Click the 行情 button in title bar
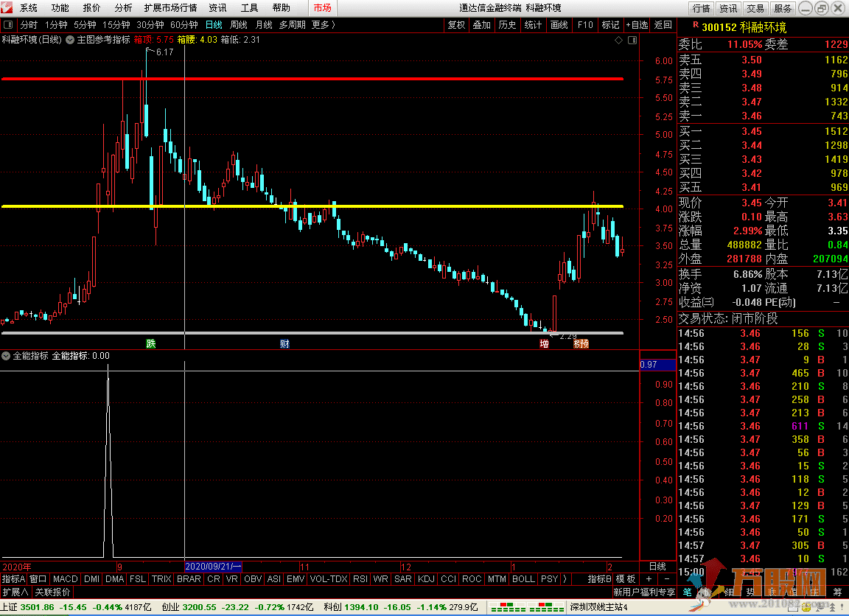 (701, 8)
